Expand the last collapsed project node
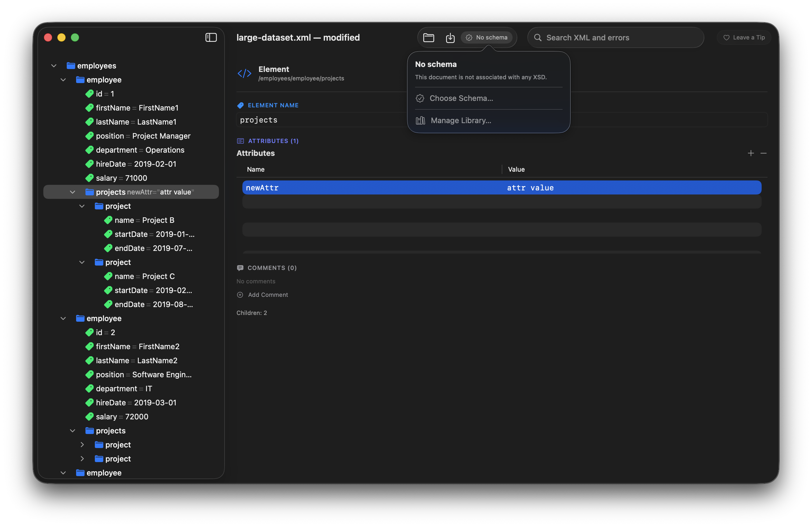 82,459
